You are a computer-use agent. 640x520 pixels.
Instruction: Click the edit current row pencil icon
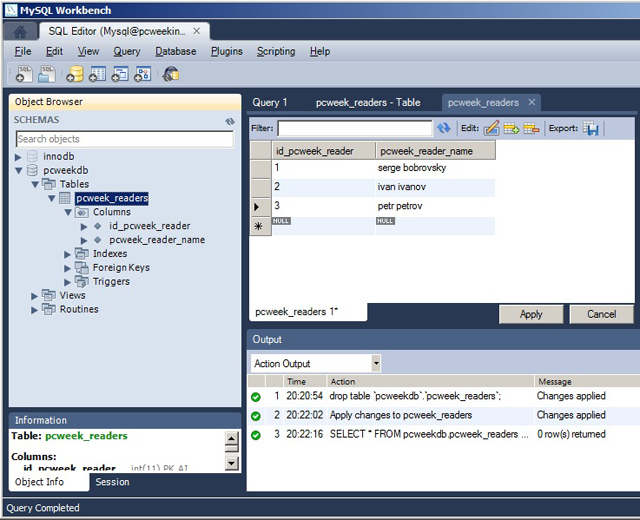click(x=491, y=128)
